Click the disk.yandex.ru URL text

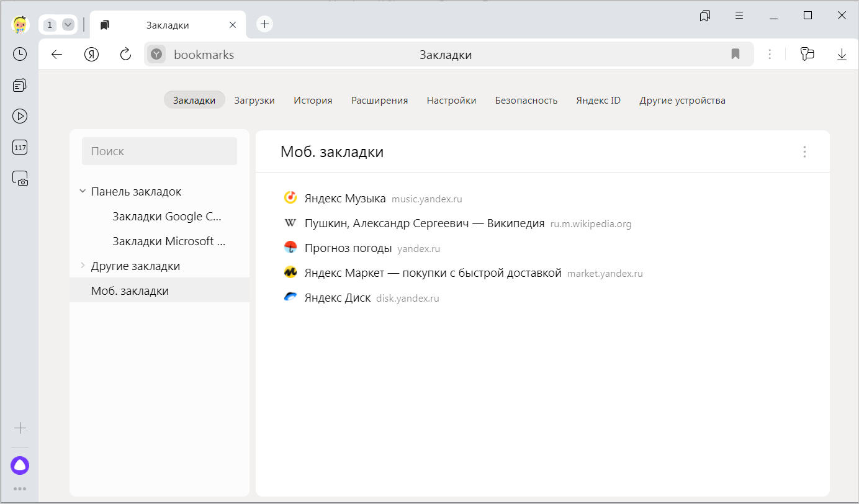pos(408,299)
